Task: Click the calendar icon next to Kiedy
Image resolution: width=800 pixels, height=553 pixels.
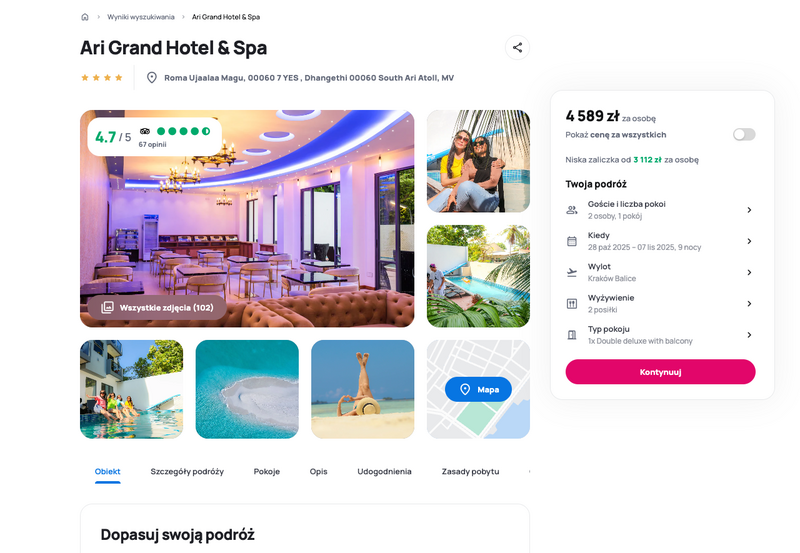Action: 572,241
